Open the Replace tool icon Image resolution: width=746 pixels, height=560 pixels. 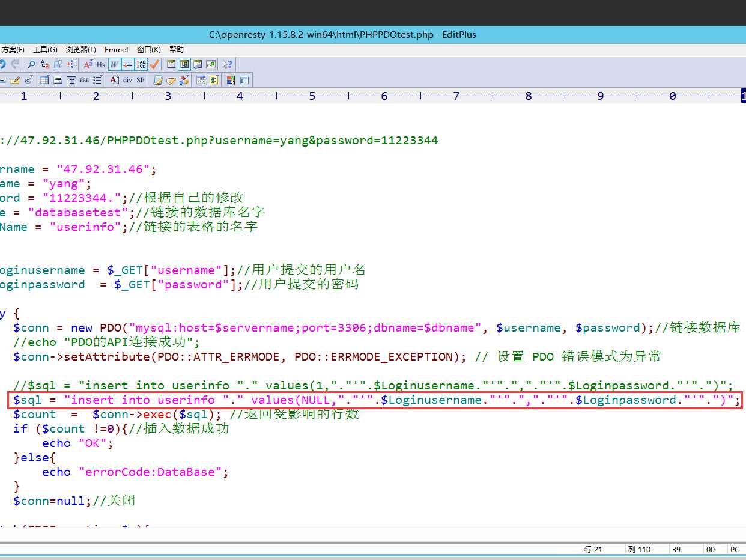coord(44,64)
